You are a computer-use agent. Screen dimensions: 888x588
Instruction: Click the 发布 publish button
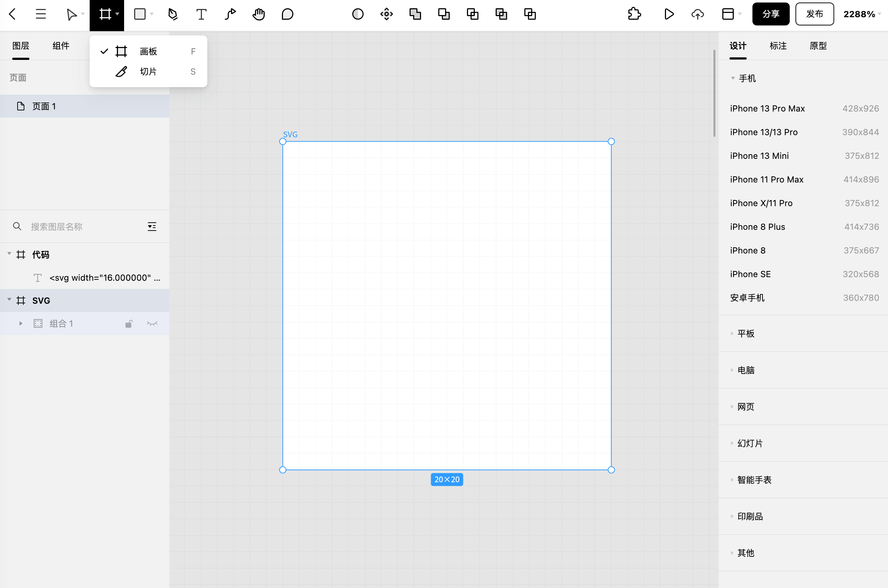(x=814, y=14)
